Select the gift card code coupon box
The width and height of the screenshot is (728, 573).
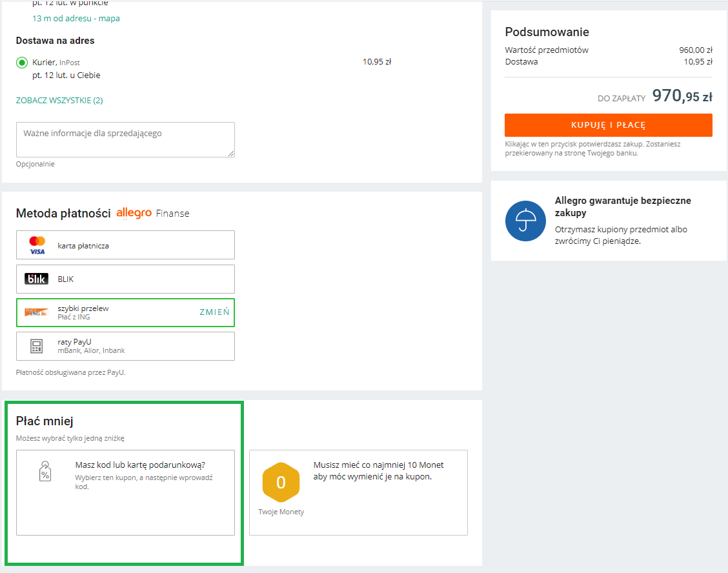[125, 492]
